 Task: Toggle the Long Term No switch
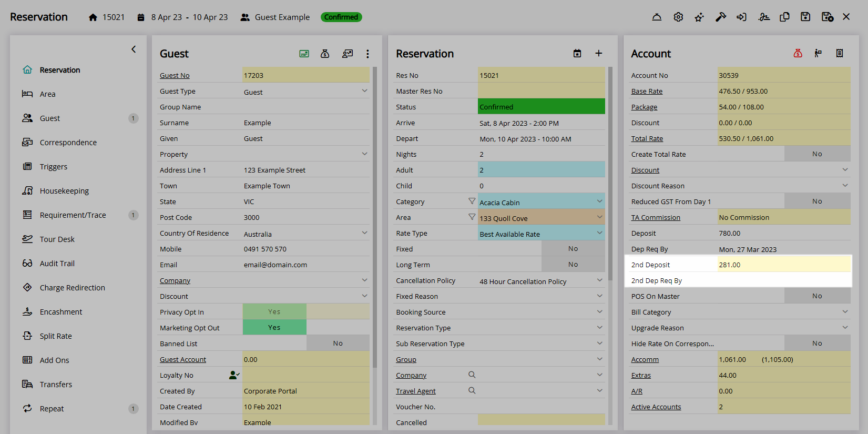click(x=573, y=264)
